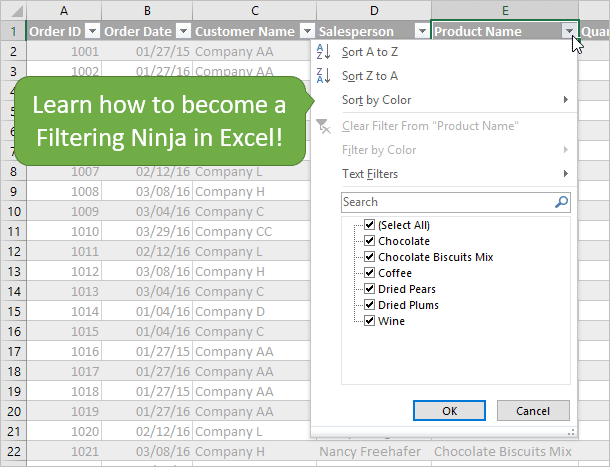Open the Salesperson column filter dropdown
This screenshot has height=467, width=610.
421,32
